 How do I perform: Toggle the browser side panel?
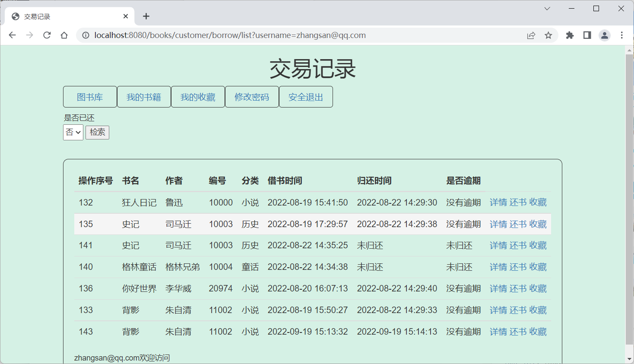[587, 35]
